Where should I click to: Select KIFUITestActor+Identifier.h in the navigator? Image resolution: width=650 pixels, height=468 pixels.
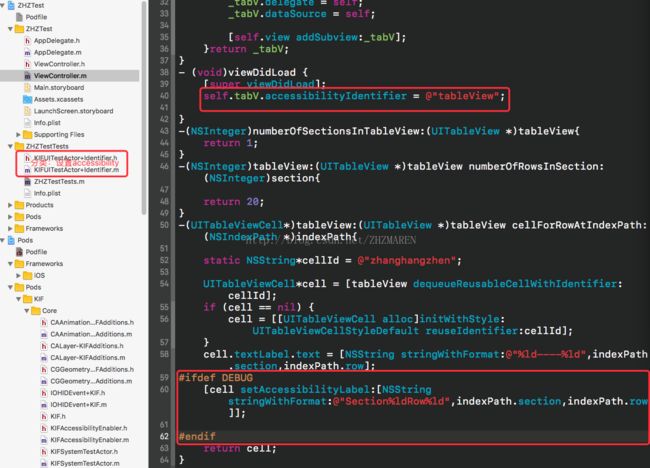(75, 158)
